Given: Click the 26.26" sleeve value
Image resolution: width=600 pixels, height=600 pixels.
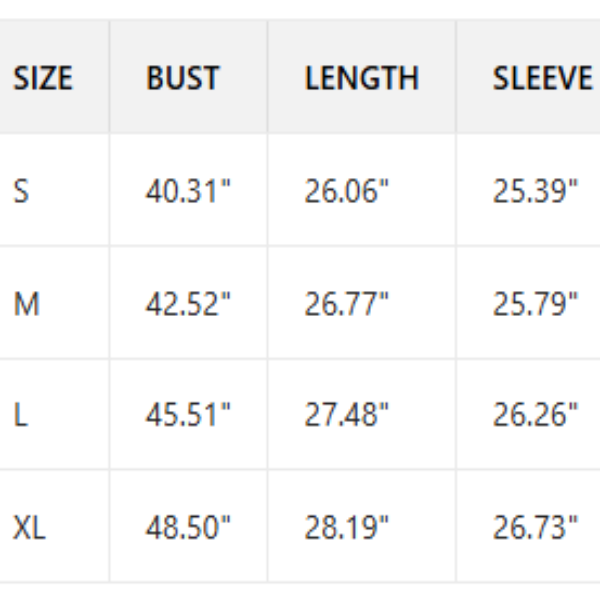Looking at the screenshot, I should coord(535,415).
